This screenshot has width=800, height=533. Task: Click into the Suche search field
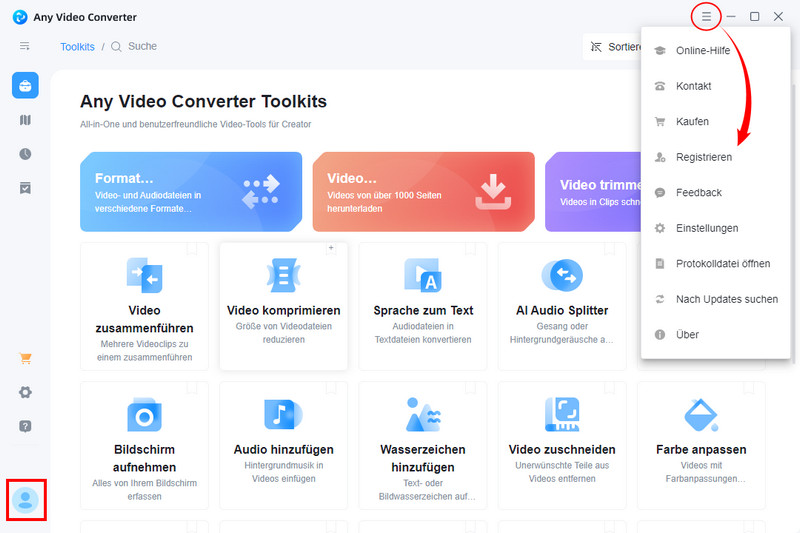tap(142, 46)
